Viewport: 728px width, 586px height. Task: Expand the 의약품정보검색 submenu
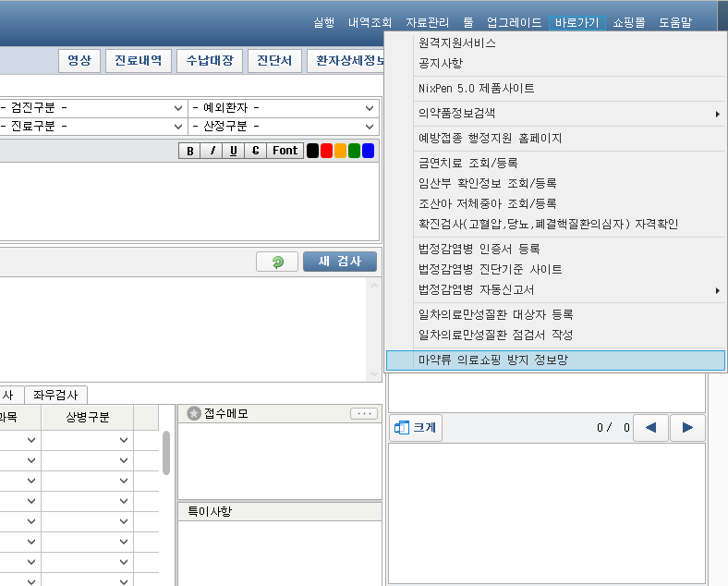tap(554, 114)
